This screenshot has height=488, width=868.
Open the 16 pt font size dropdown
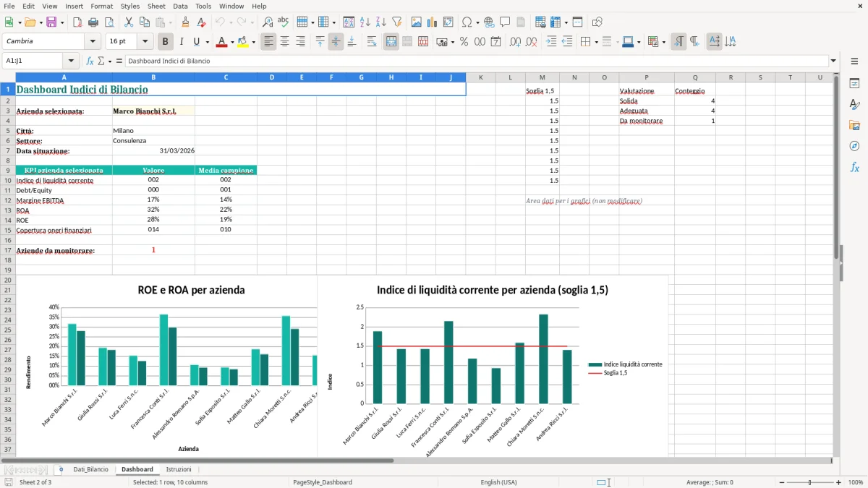pyautogui.click(x=145, y=41)
